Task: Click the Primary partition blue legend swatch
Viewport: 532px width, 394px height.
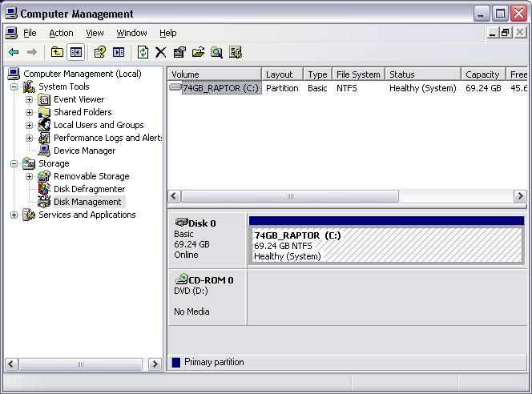Action: [x=176, y=363]
